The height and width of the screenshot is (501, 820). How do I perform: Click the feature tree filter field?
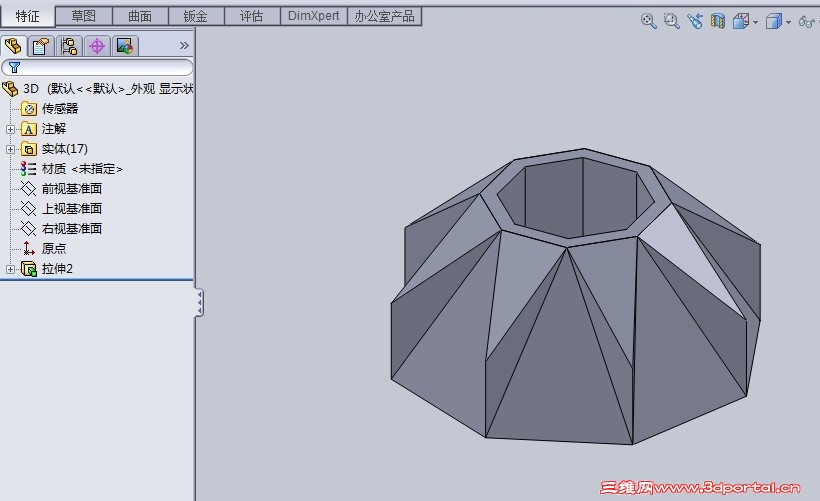coord(97,67)
